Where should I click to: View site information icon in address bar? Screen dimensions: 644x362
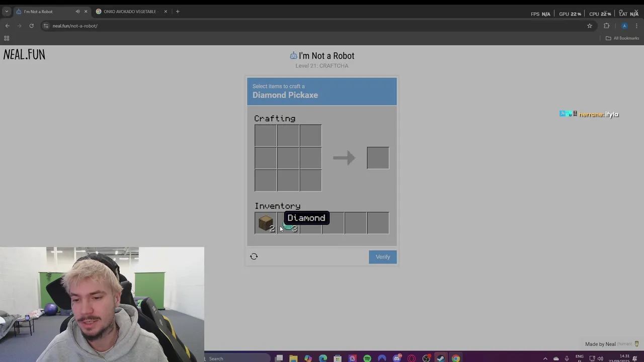point(46,26)
